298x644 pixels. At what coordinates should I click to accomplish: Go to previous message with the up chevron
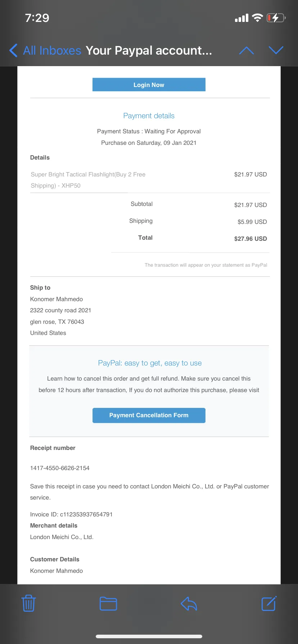click(x=247, y=50)
